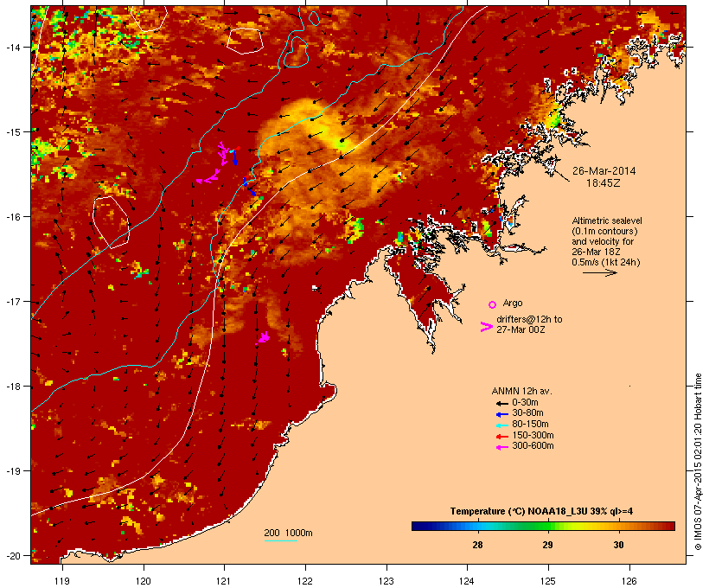Click the latitude label -18
This screenshot has width=709, height=588.
pos(13,387)
